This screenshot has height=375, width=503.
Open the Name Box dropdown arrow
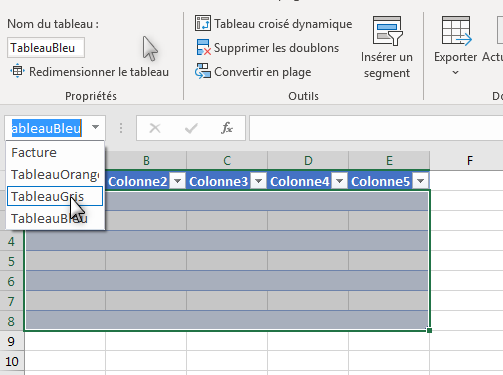point(95,127)
